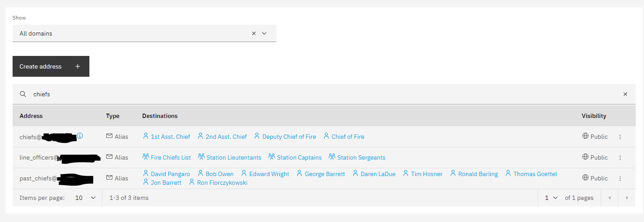
Task: Sort by the Address column header
Action: coord(31,116)
